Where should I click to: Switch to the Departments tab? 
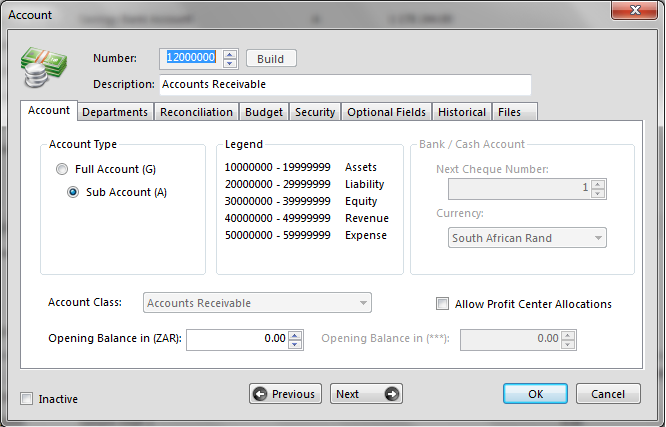pos(115,112)
